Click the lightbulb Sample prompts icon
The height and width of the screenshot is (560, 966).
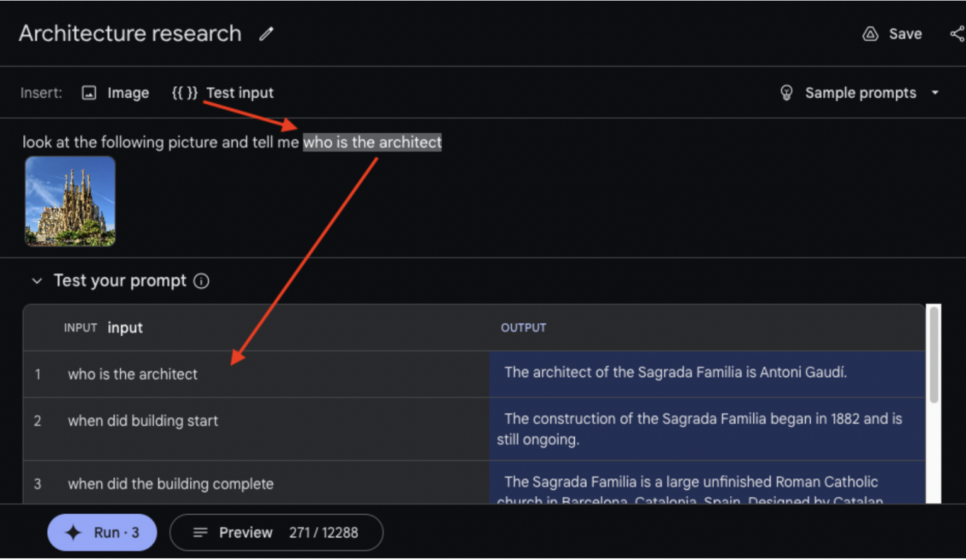[786, 93]
